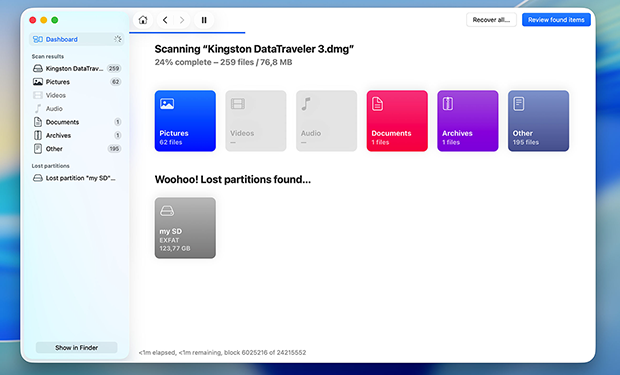Open Pictures in the sidebar
The width and height of the screenshot is (620, 375).
click(x=76, y=82)
